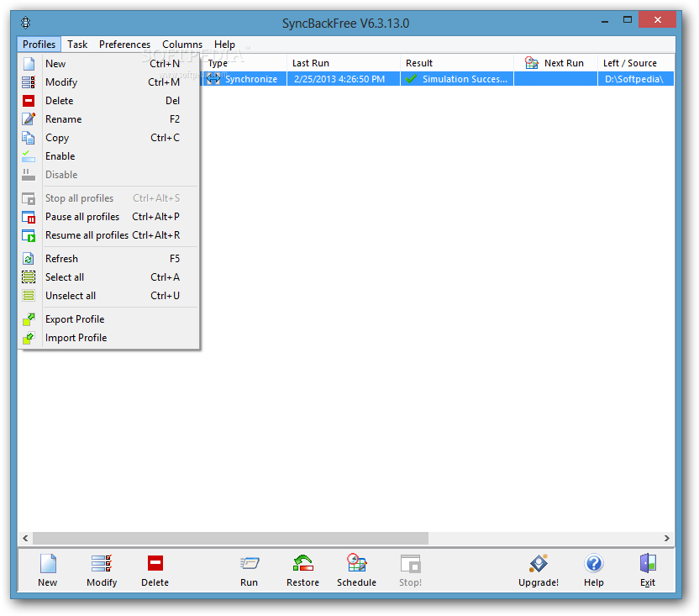Click the Refresh icon in menu
Viewport: 699px width, 616px height.
tap(29, 259)
